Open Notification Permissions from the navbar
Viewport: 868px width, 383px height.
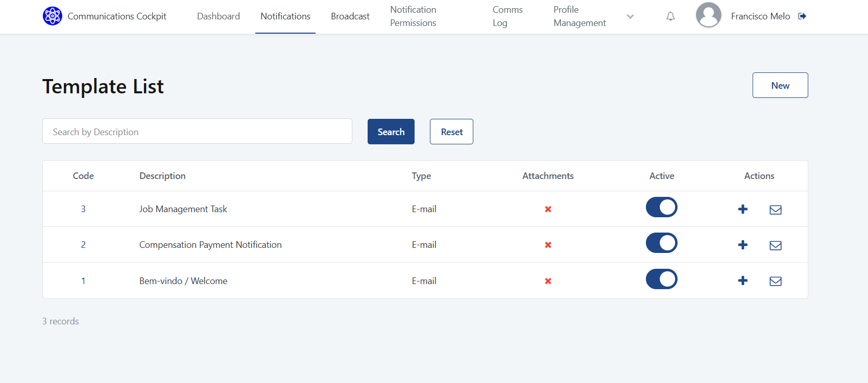point(413,16)
